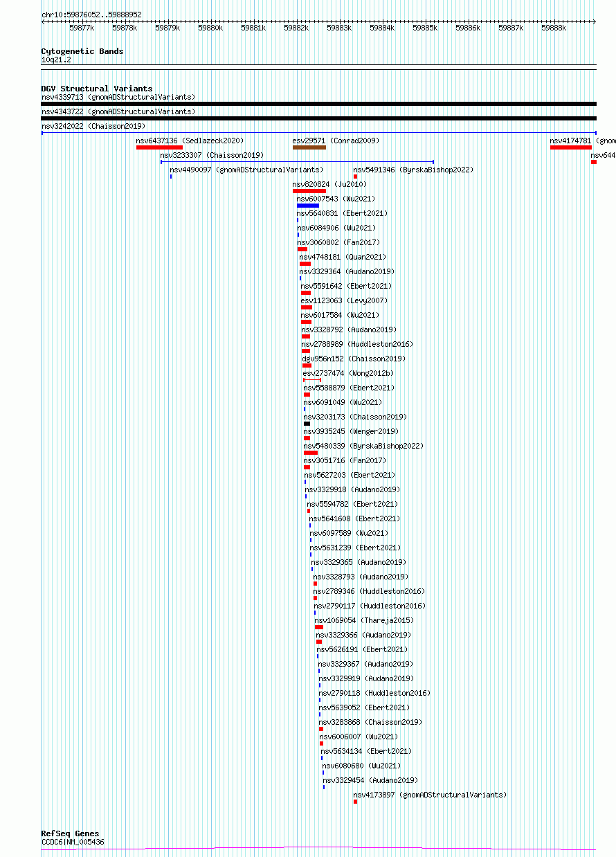
Task: Click the blue nsv6007543 variant bar
Action: coord(308,205)
